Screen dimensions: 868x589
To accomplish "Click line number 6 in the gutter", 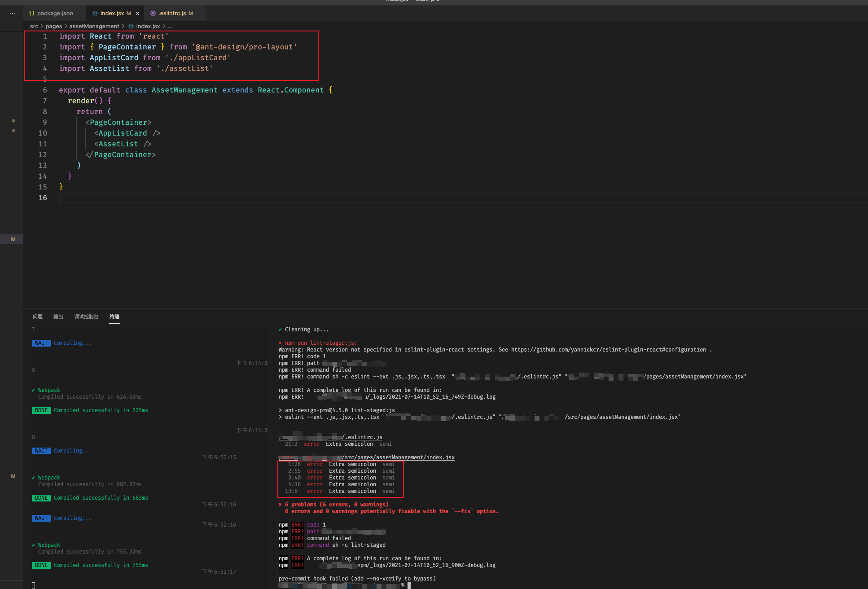I will click(x=44, y=90).
